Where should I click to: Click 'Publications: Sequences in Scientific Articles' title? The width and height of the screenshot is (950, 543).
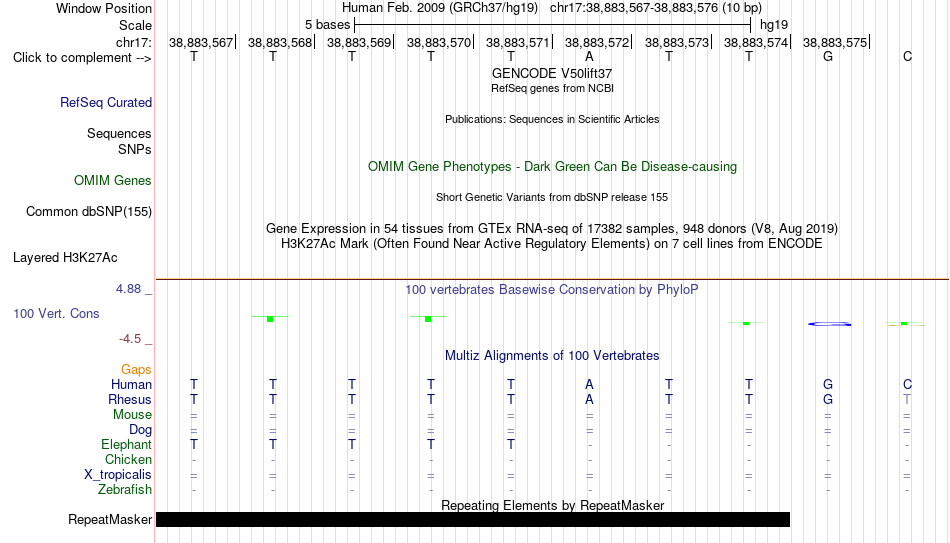552,119
